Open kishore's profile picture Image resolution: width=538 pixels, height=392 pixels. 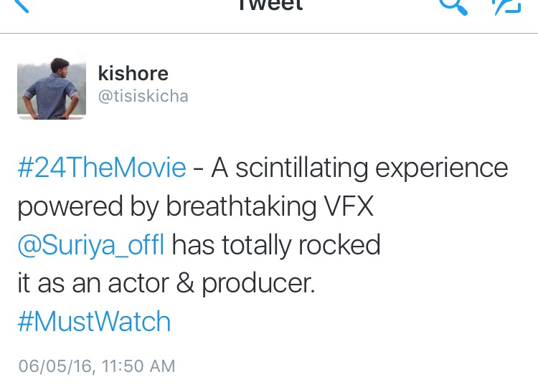(x=52, y=87)
